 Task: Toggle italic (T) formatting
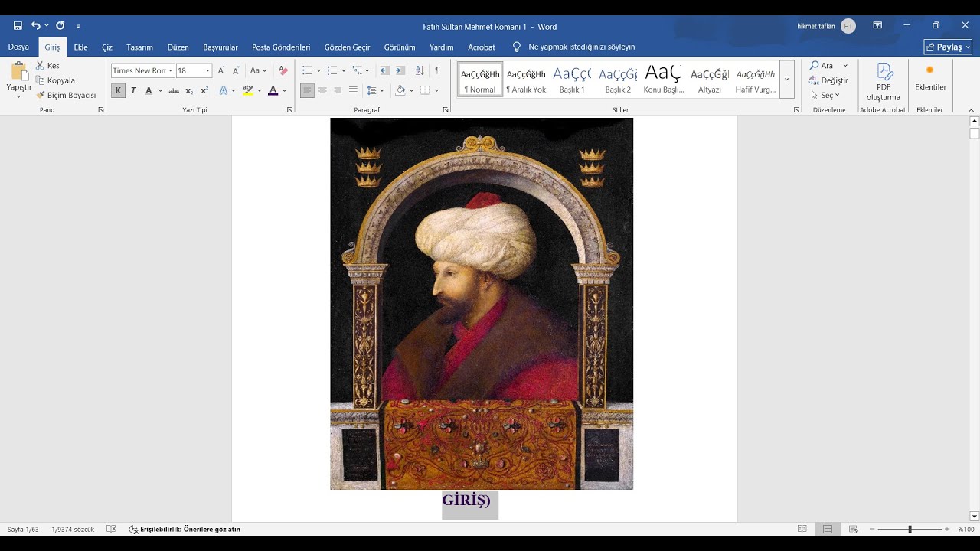click(133, 90)
